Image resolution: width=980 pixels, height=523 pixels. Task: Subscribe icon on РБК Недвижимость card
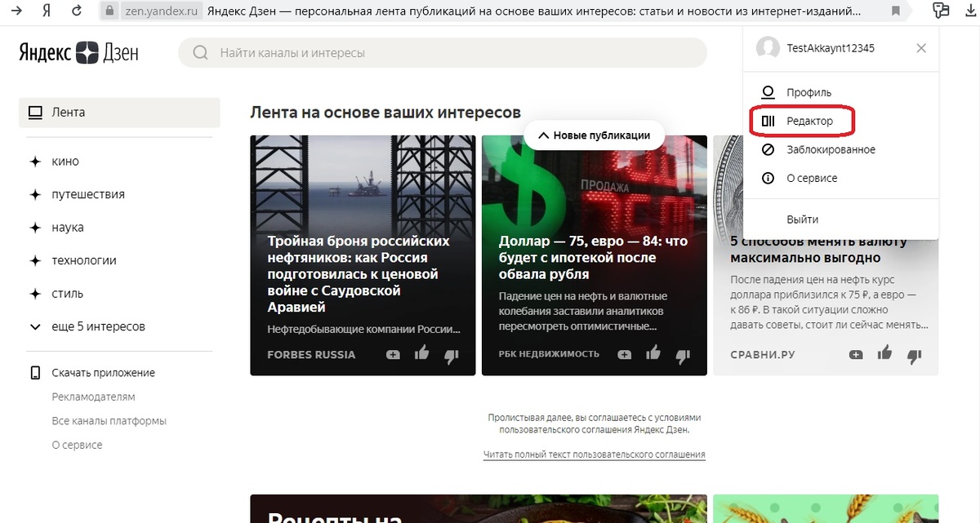(x=625, y=355)
